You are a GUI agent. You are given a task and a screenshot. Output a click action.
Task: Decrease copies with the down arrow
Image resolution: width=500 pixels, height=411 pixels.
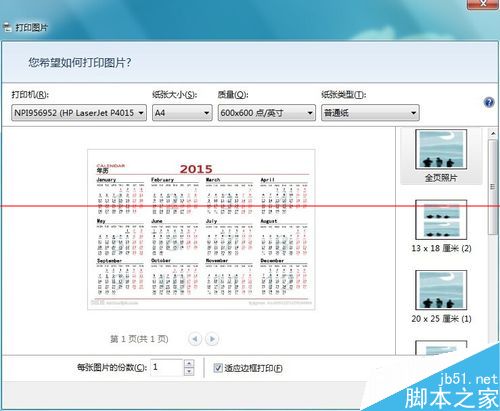(189, 371)
